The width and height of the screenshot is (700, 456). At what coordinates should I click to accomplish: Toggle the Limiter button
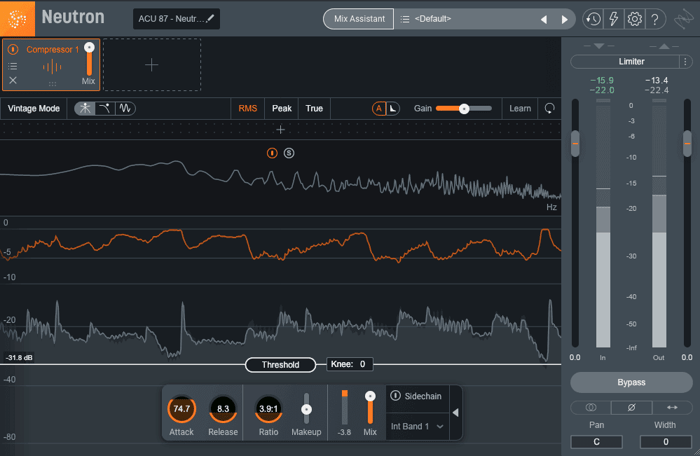tap(625, 62)
